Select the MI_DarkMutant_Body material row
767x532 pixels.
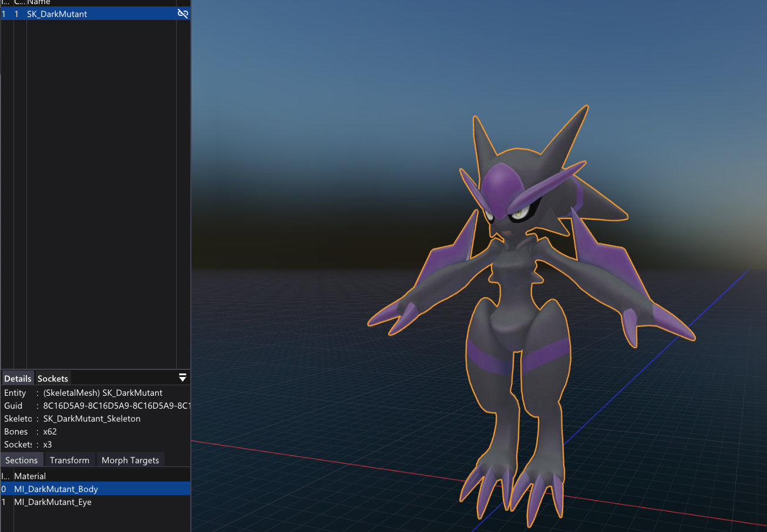click(95, 489)
